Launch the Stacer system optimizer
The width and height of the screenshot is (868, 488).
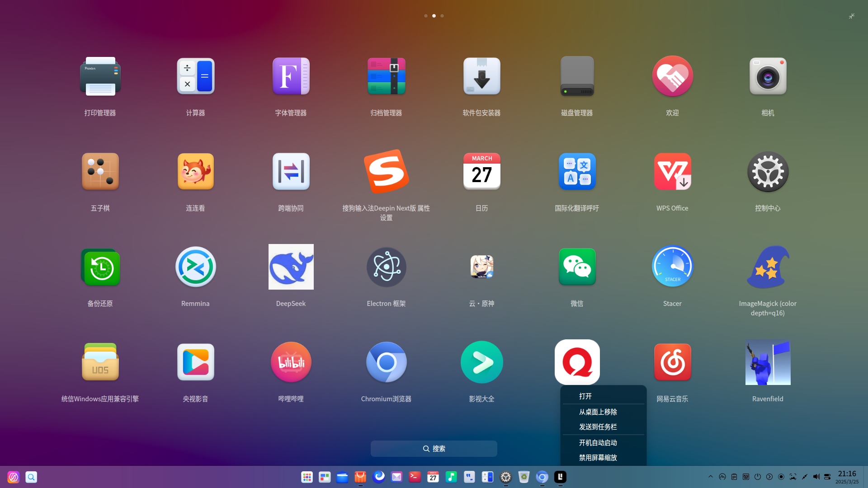coord(673,267)
